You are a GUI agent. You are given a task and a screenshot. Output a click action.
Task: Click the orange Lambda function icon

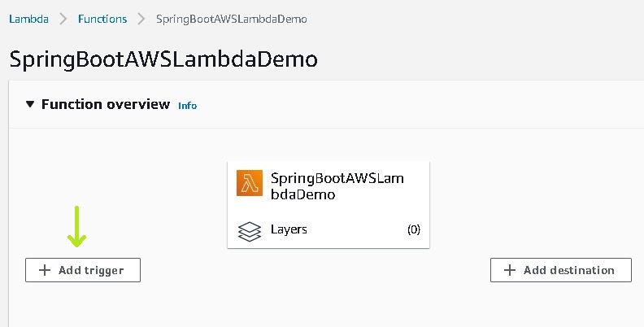(x=250, y=183)
